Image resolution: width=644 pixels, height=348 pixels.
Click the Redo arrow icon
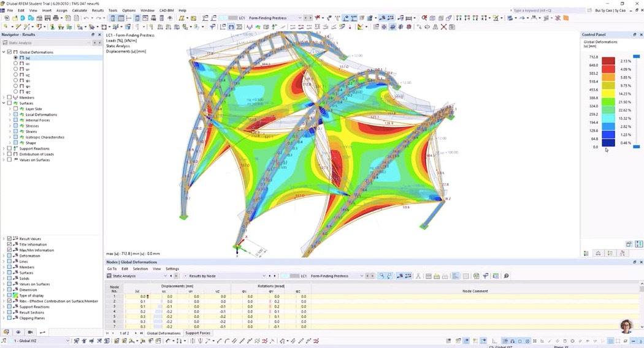[98, 18]
